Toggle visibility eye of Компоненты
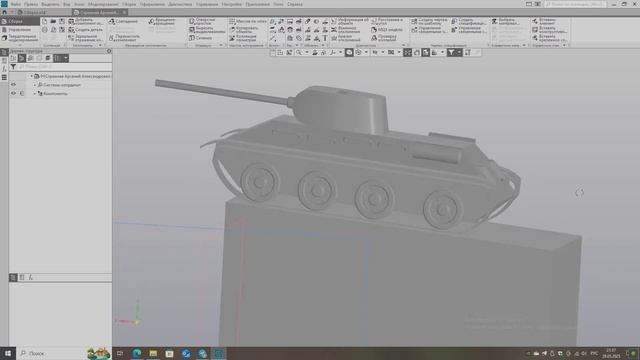Image resolution: width=640 pixels, height=360 pixels. click(x=13, y=93)
